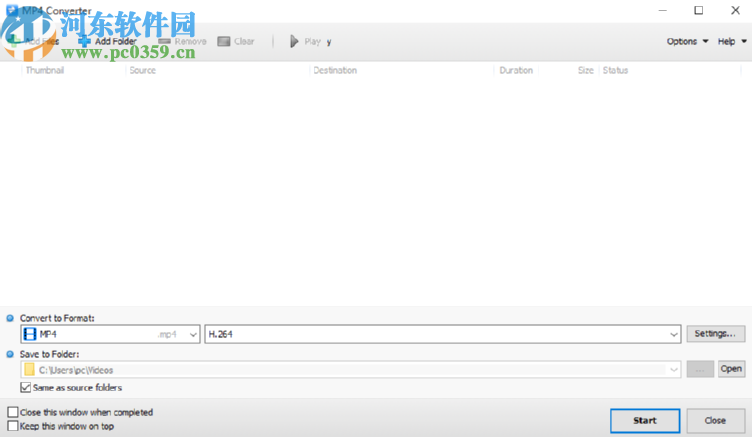Expand the MP4 format dropdown

[x=193, y=334]
